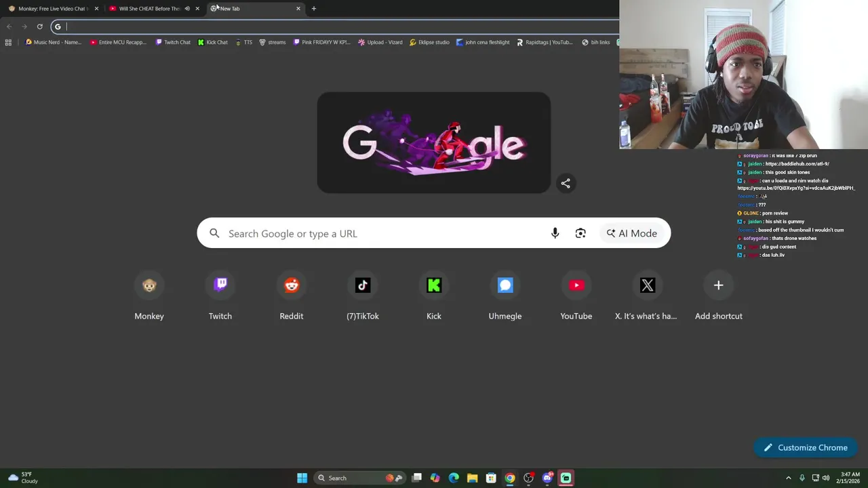Open Microsoft Store from the taskbar
This screenshot has width=868, height=488.
click(x=491, y=478)
